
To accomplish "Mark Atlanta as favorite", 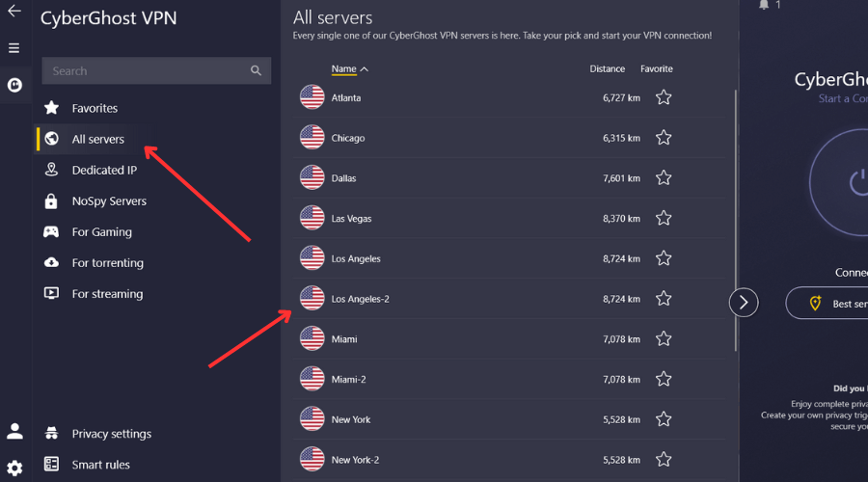I will [x=664, y=97].
